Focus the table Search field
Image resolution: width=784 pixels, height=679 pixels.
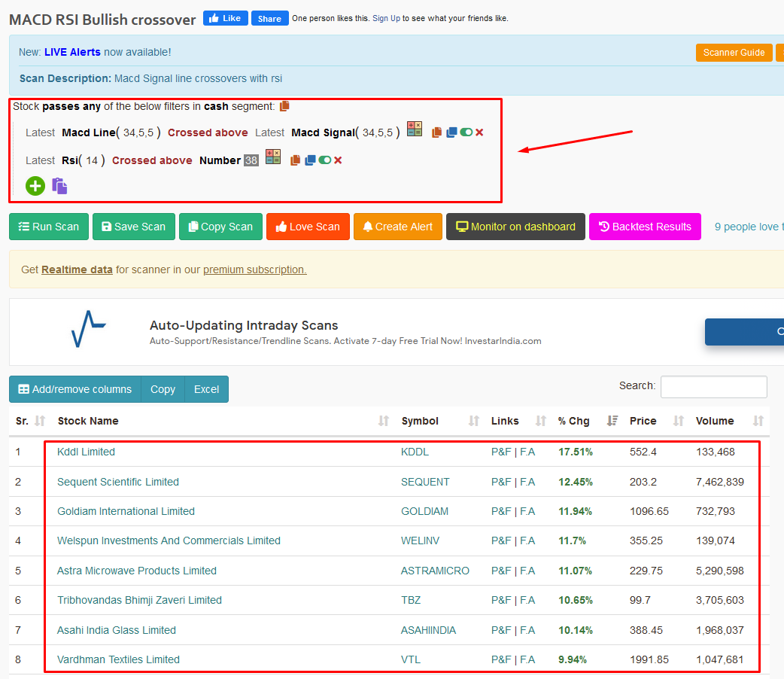714,387
